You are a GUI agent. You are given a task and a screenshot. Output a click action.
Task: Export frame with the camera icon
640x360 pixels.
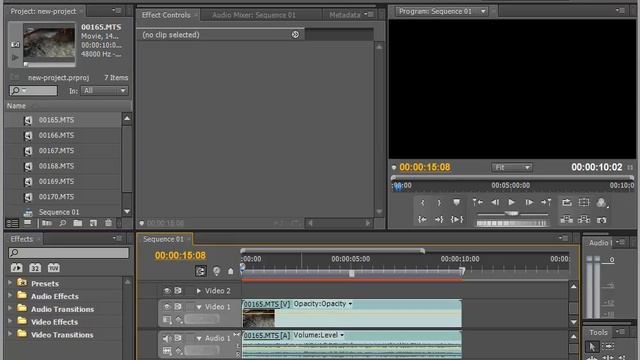[x=601, y=220]
